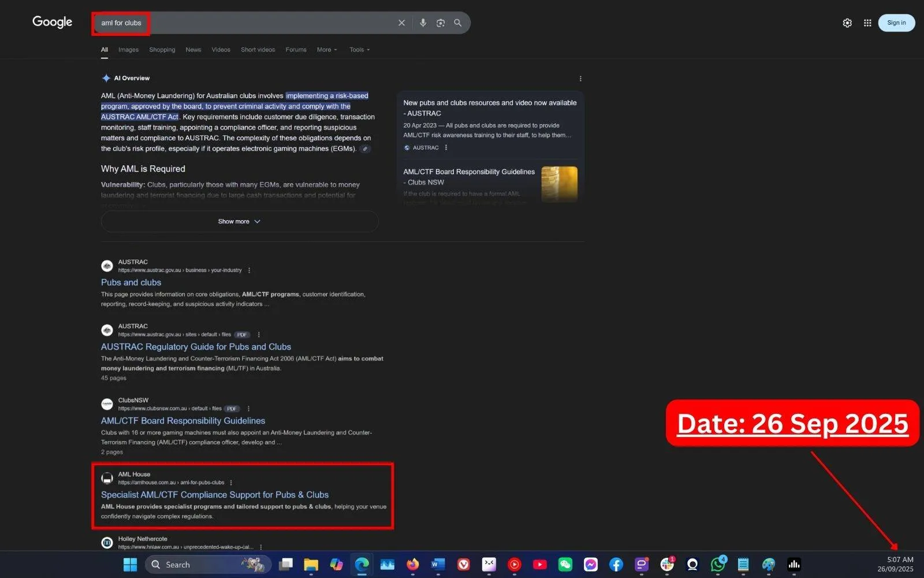The width and height of the screenshot is (924, 578).
Task: Switch to the Images tab
Action: tap(128, 50)
